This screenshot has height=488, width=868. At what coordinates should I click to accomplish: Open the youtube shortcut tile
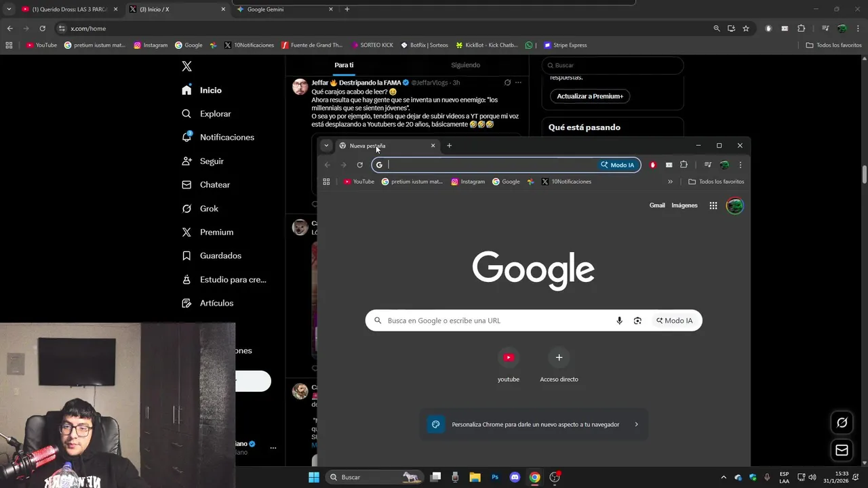[x=509, y=365]
